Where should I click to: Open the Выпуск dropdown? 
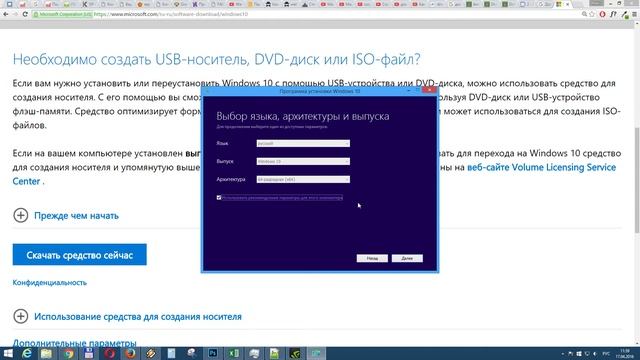point(303,161)
